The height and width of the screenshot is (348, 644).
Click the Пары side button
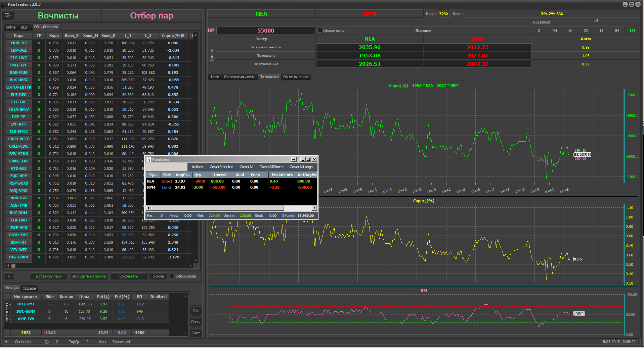(196, 322)
